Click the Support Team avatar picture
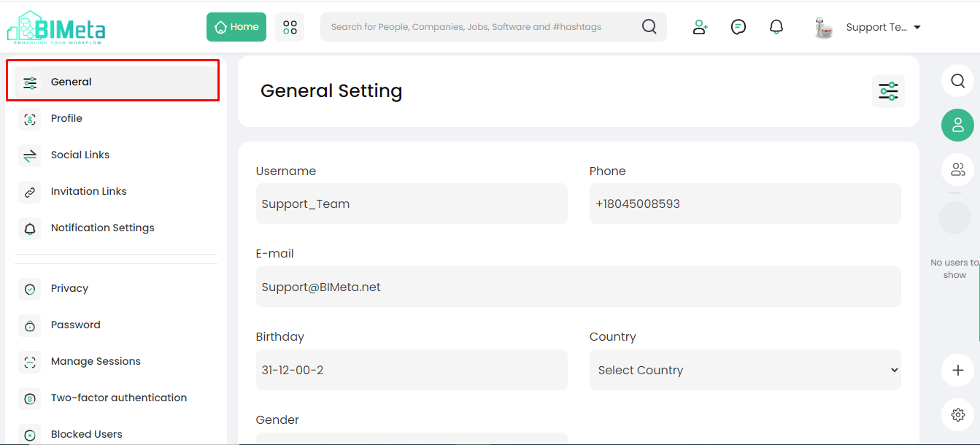The image size is (980, 445). 824,28
